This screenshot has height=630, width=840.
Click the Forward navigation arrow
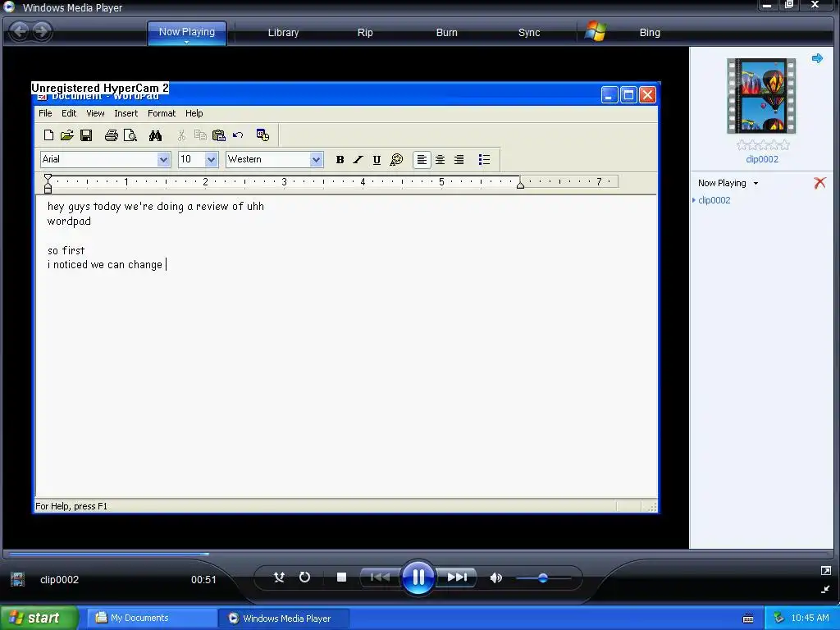42,31
